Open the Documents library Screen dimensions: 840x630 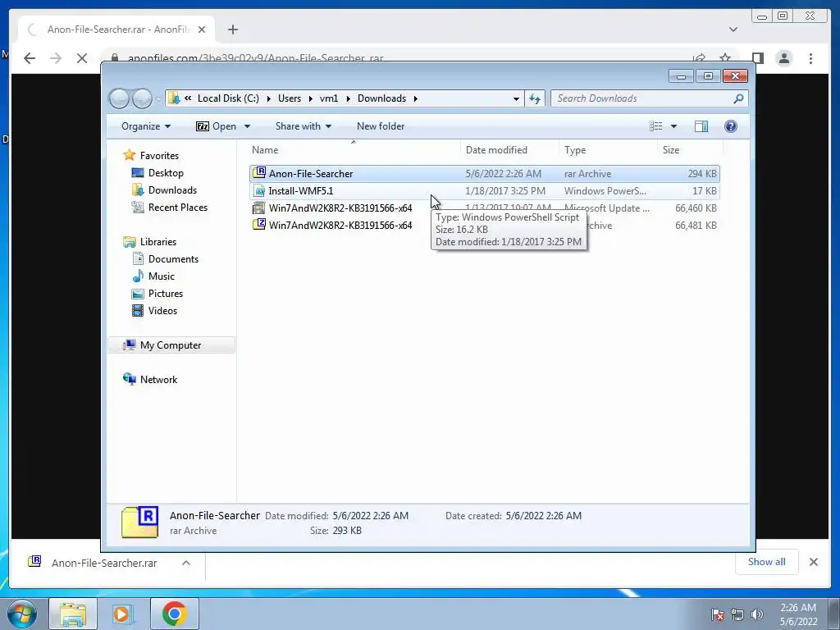pos(173,259)
